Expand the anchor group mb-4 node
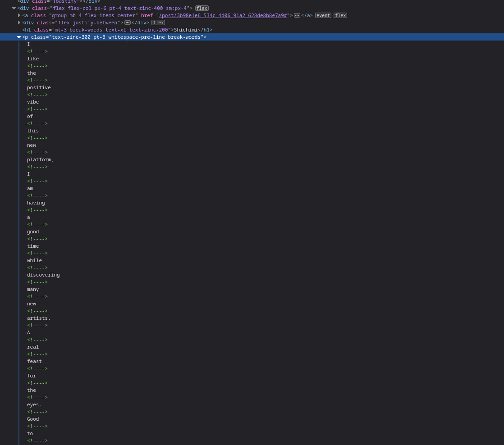 (19, 15)
